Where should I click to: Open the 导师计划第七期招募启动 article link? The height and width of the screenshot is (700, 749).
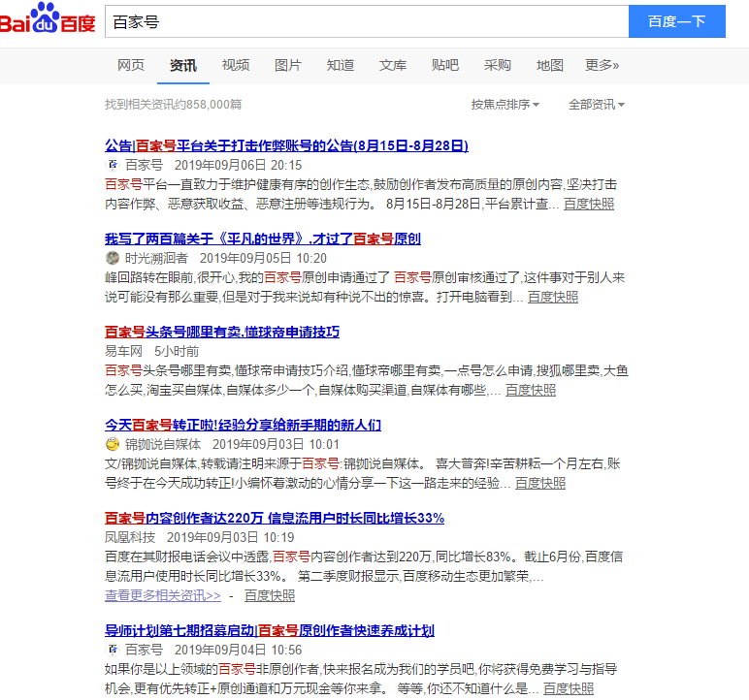click(270, 631)
